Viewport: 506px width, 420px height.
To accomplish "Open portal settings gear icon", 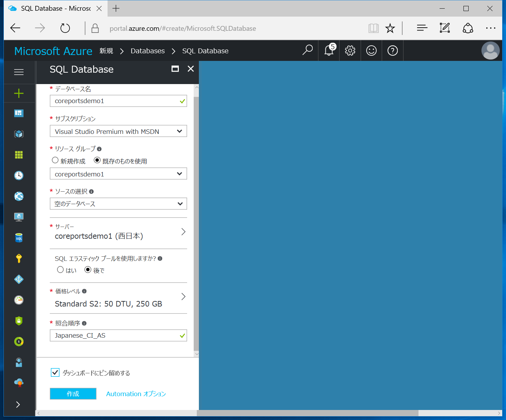I will point(350,51).
